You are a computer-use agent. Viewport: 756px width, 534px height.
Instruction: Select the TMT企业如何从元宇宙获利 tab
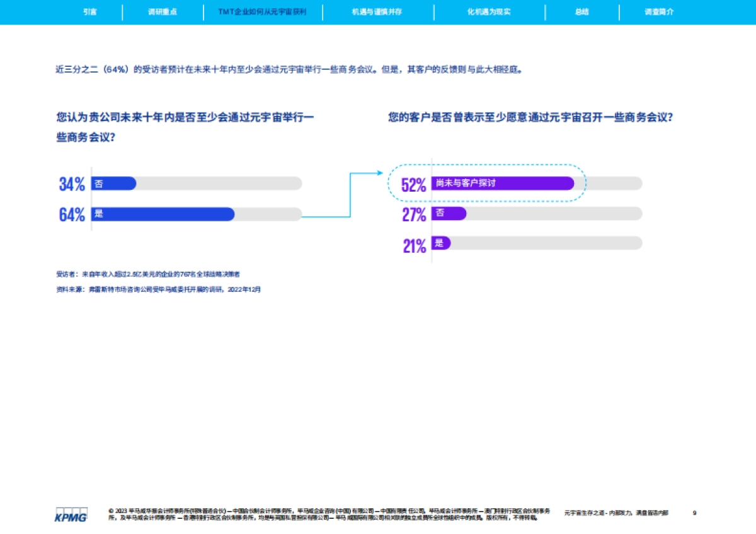[262, 12]
